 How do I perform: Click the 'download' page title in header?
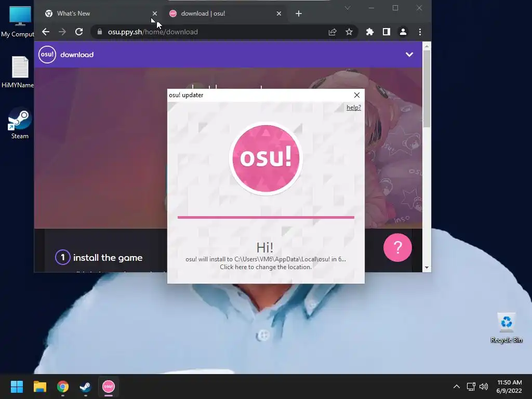click(77, 55)
